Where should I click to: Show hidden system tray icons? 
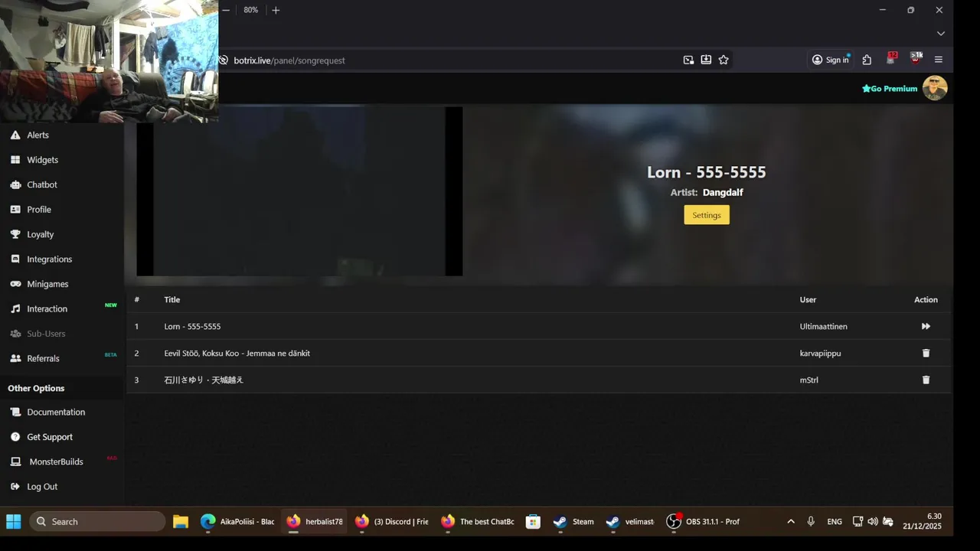791,522
